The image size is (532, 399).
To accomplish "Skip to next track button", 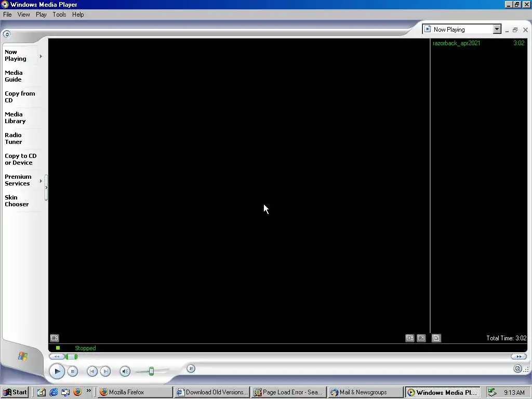I will (x=105, y=371).
